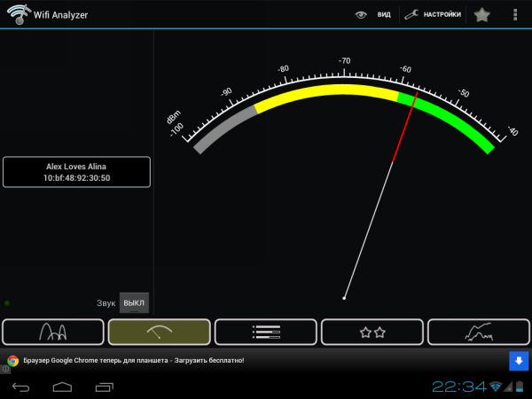Tap the Звук label
The image size is (532, 399).
pos(106,303)
